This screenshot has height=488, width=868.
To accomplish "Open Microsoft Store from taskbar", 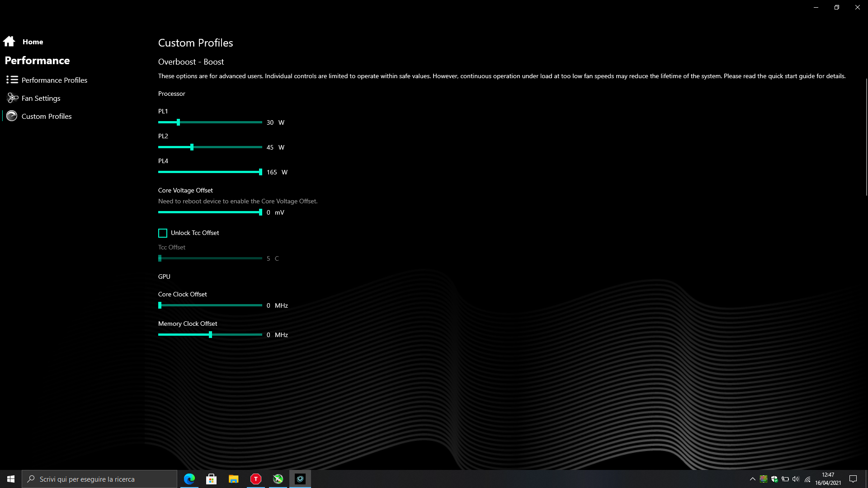I will tap(211, 479).
